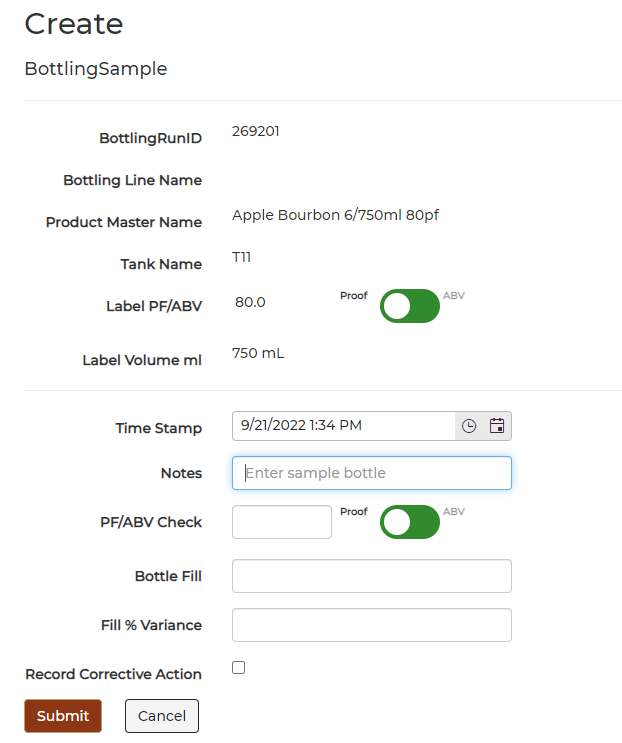The image size is (622, 743).
Task: Open the time picker clock icon
Action: click(469, 426)
